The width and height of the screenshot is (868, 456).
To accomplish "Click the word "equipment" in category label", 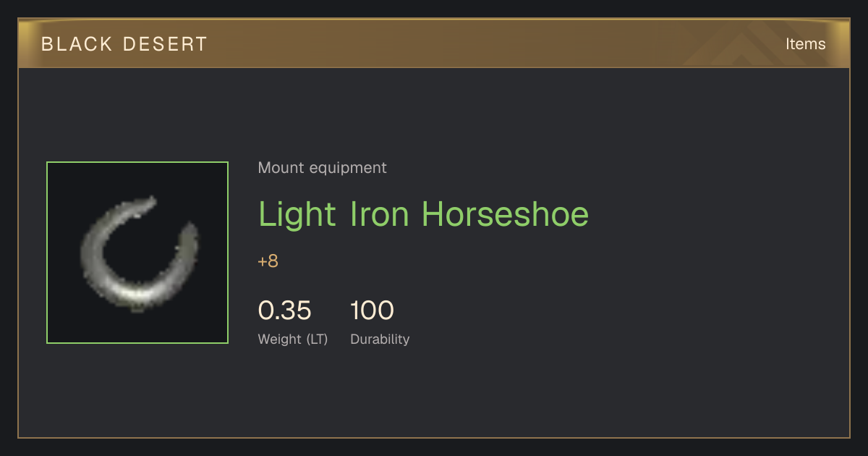I will [x=348, y=168].
